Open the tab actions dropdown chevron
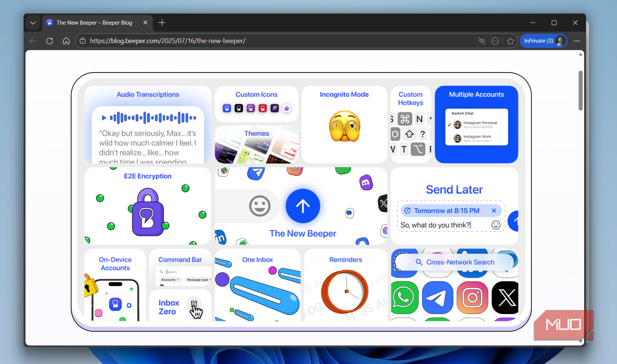This screenshot has width=617, height=364. tap(33, 23)
